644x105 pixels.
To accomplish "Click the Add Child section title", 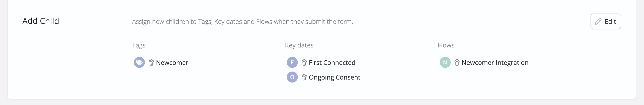I will pos(41,21).
